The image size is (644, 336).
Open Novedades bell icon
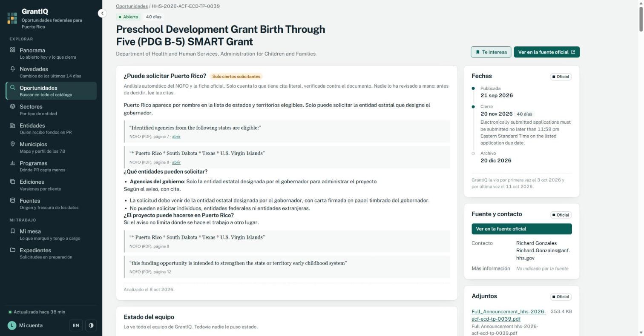pyautogui.click(x=13, y=69)
